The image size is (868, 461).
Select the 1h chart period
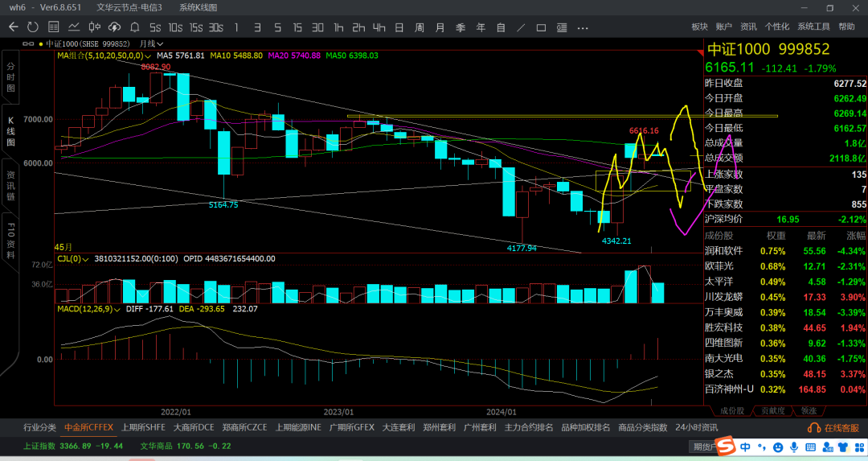[x=338, y=27]
